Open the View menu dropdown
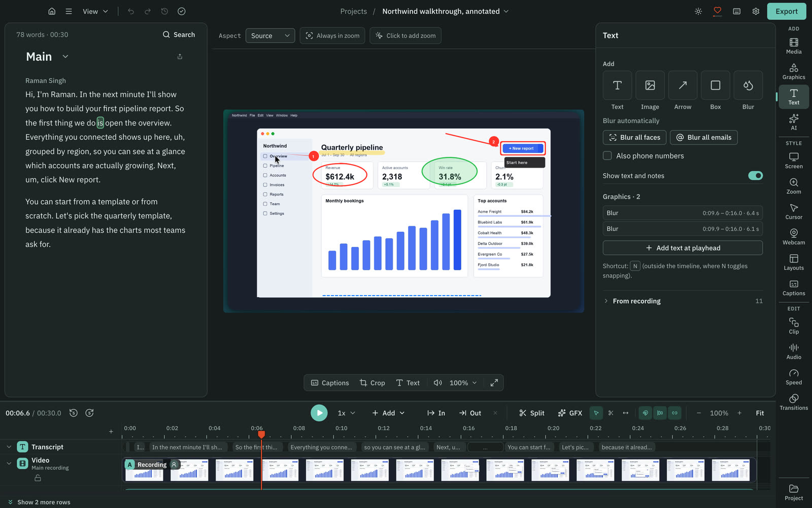 95,11
